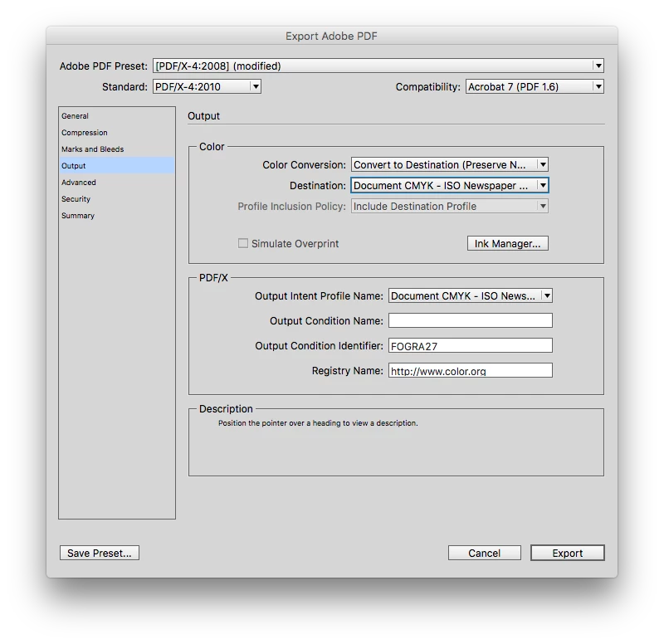The width and height of the screenshot is (664, 644).
Task: Select the Summary section
Action: point(116,216)
